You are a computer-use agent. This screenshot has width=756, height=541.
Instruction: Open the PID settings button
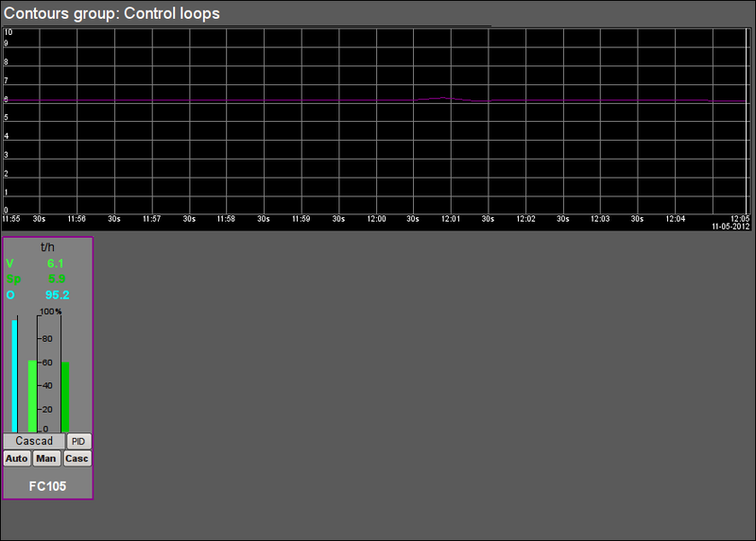tap(78, 441)
